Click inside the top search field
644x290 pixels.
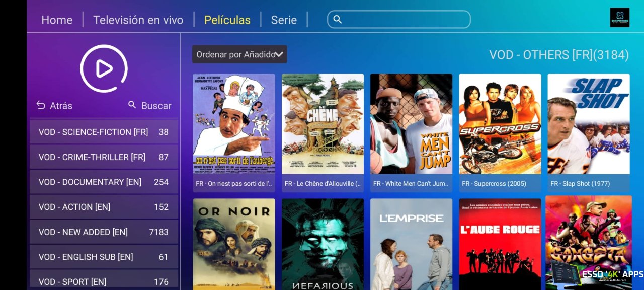[399, 19]
